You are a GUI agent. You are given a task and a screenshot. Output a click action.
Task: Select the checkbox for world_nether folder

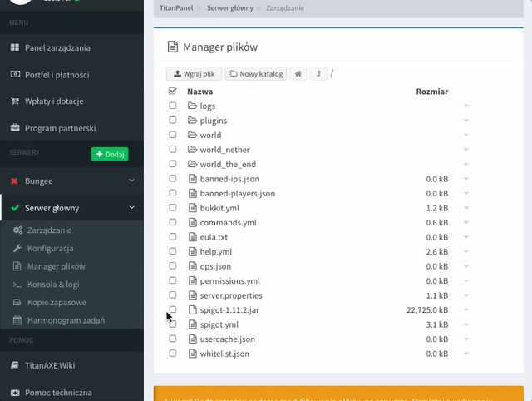pyautogui.click(x=173, y=150)
